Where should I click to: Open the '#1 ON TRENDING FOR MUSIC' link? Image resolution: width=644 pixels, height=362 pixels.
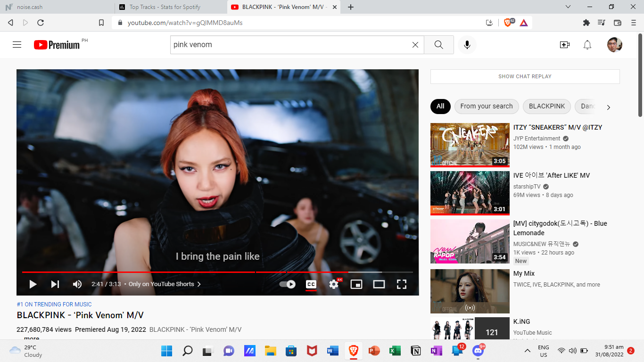(x=54, y=304)
